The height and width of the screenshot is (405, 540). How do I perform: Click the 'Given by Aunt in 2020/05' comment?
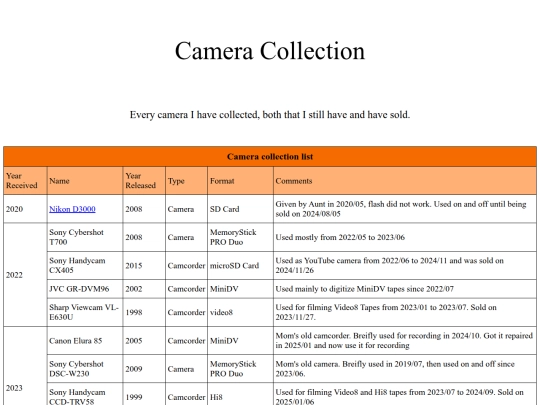click(x=405, y=209)
